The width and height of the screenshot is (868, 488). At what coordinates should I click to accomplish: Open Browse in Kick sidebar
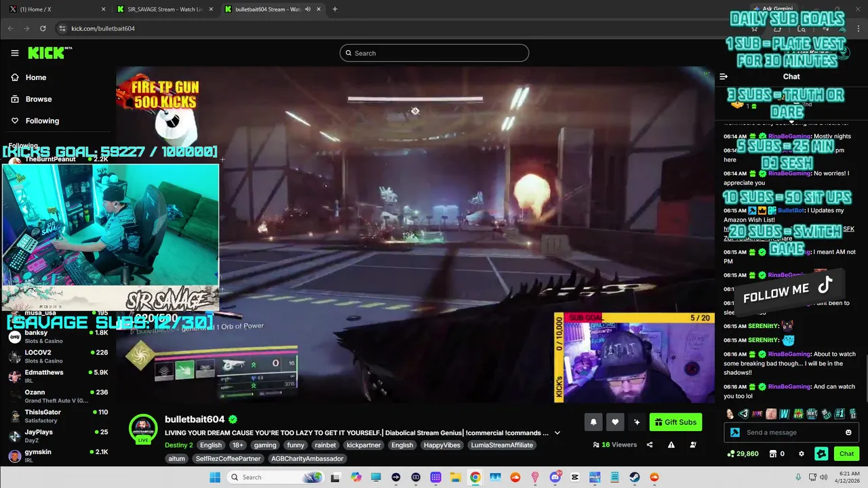(x=31, y=99)
